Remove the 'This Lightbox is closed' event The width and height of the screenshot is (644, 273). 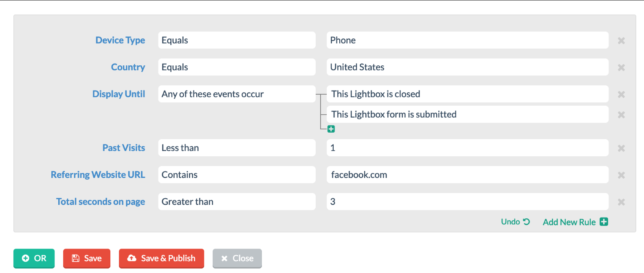tap(621, 94)
